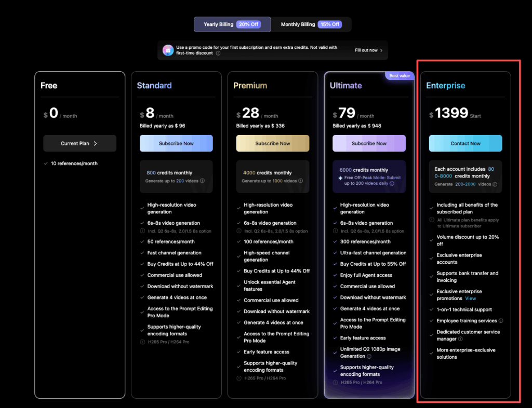Click info icon after first-time discount

coord(218,53)
